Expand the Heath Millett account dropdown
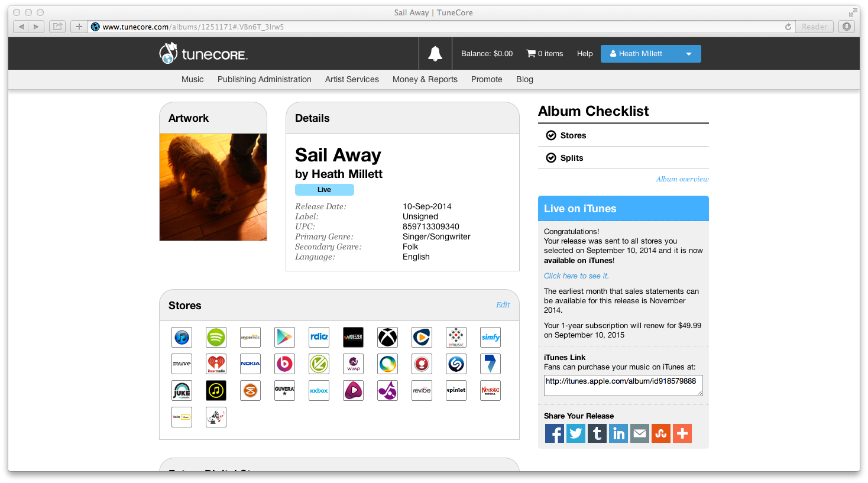This screenshot has width=868, height=483. click(651, 54)
